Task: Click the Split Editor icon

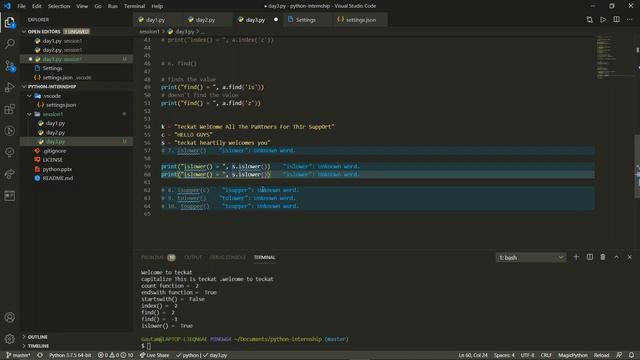Action: [x=616, y=20]
